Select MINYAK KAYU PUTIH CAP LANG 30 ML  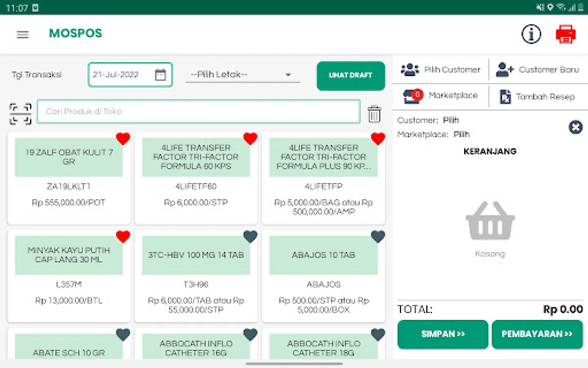click(69, 276)
